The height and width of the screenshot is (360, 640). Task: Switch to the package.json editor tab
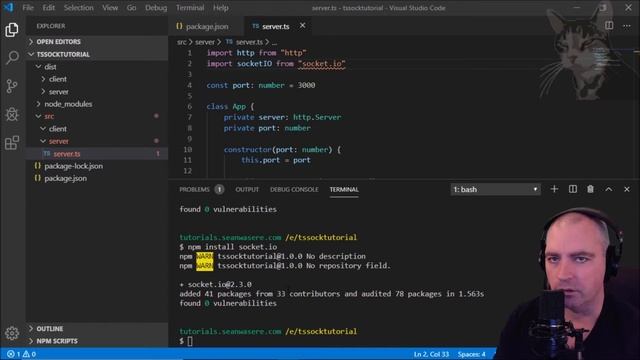207,26
